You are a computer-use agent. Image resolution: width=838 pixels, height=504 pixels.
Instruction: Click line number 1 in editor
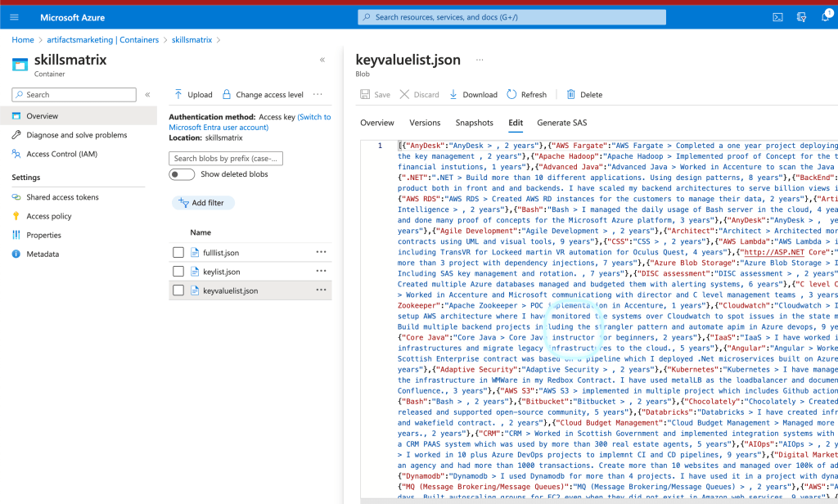[380, 146]
